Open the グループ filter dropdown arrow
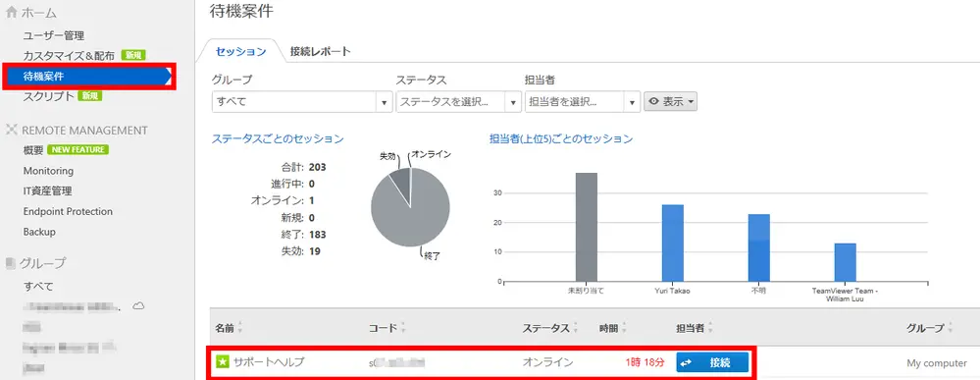Viewport: 980px width, 380px height. [384, 102]
